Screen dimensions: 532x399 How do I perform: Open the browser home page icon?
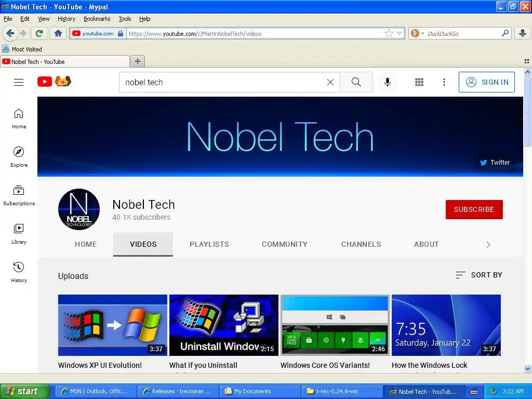(x=58, y=33)
